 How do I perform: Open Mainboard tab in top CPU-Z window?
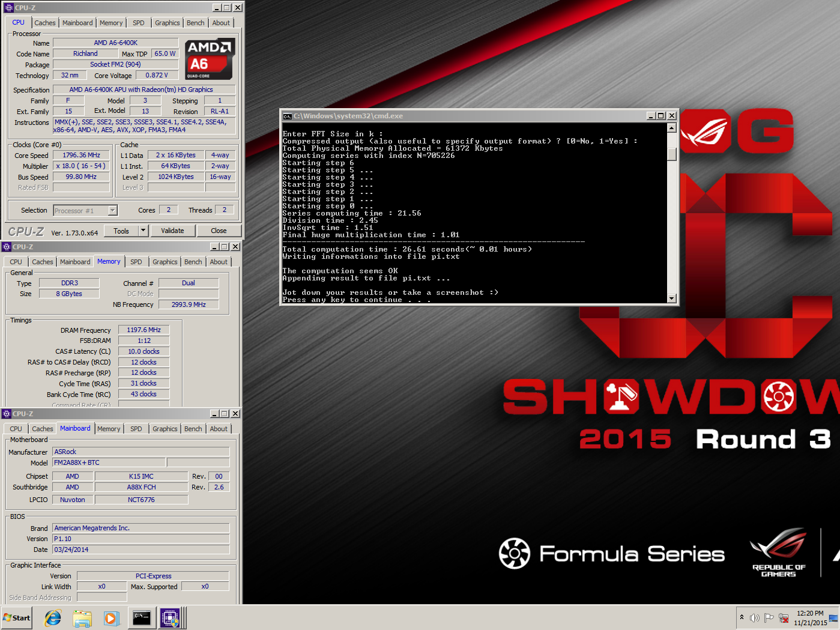pyautogui.click(x=77, y=23)
